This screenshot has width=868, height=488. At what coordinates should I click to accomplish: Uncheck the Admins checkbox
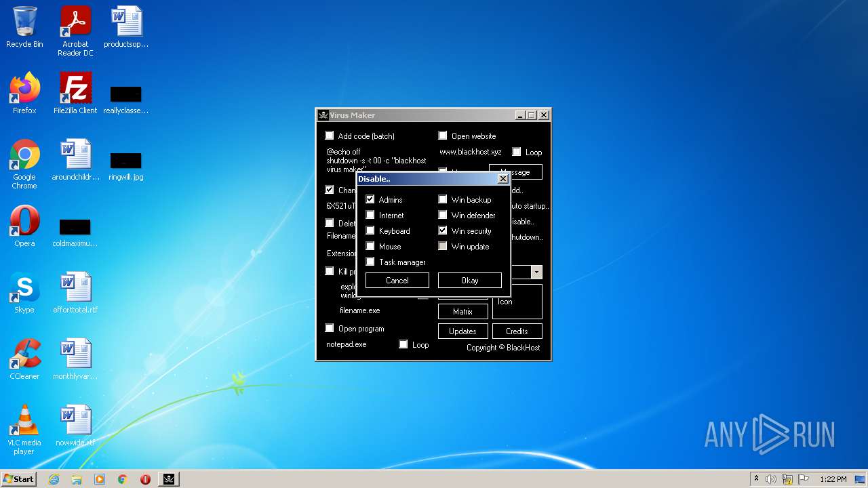coord(370,199)
